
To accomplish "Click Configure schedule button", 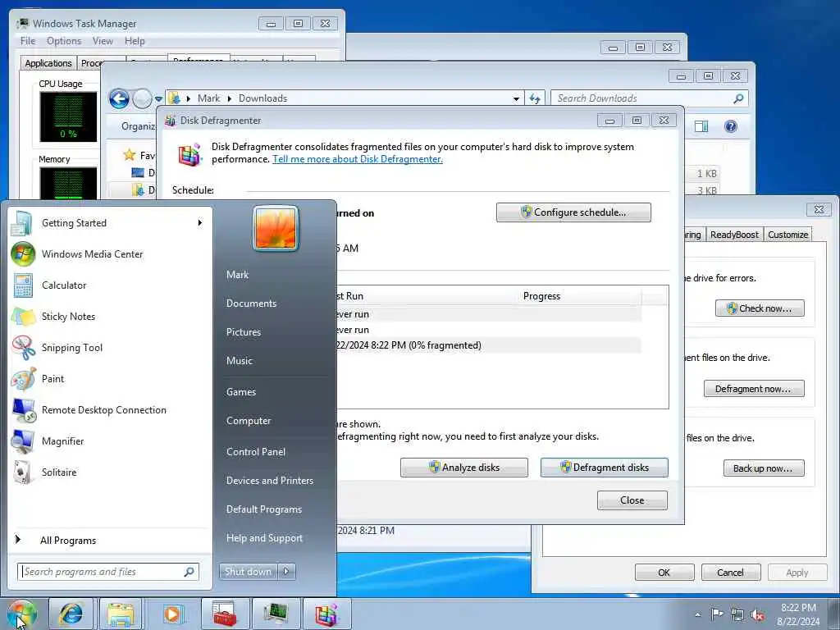I will (573, 212).
